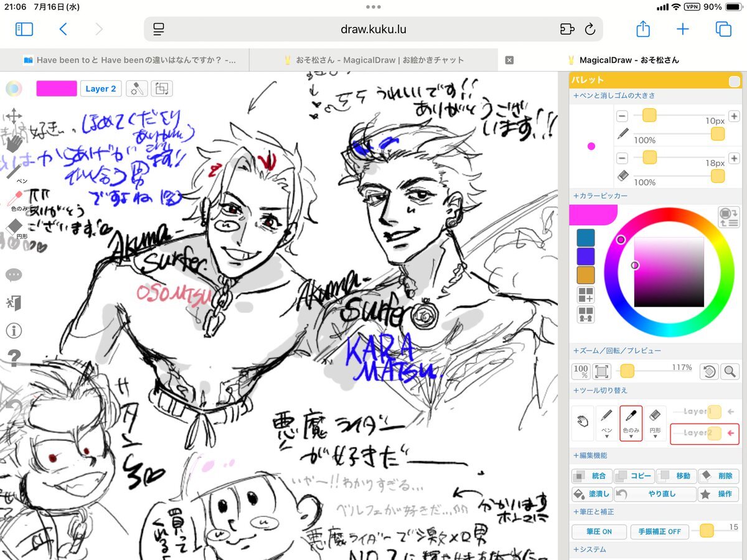Open the Safari share sheet

[x=643, y=29]
